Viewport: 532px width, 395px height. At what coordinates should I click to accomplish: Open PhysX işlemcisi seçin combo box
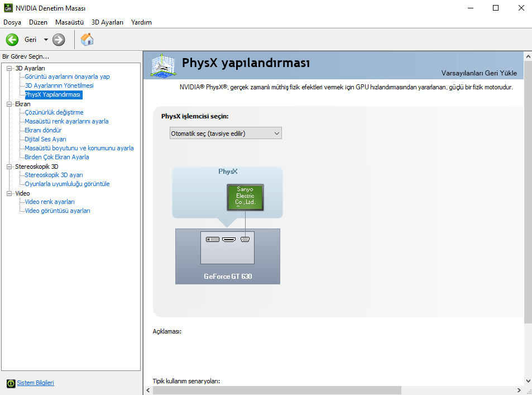[226, 134]
